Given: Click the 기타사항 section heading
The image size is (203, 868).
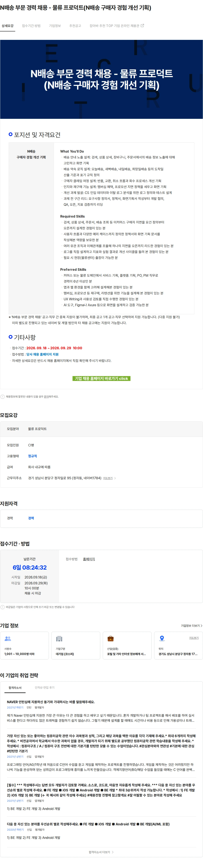Looking at the screenshot, I should [x=25, y=337].
